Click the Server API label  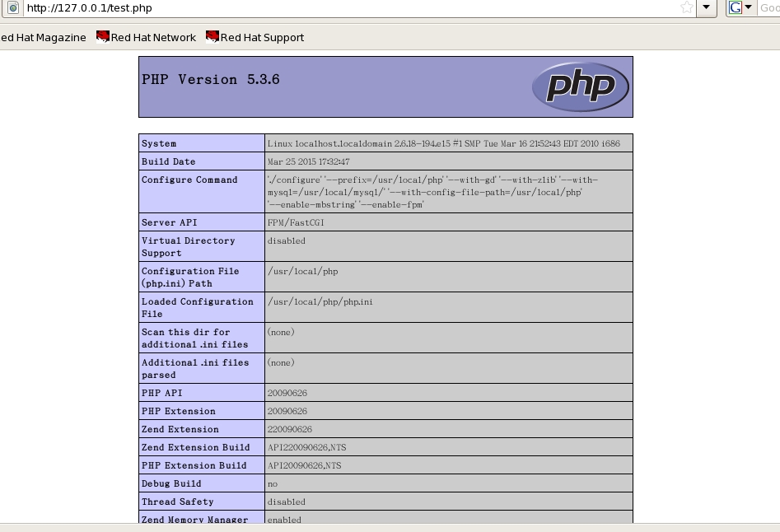coord(169,222)
